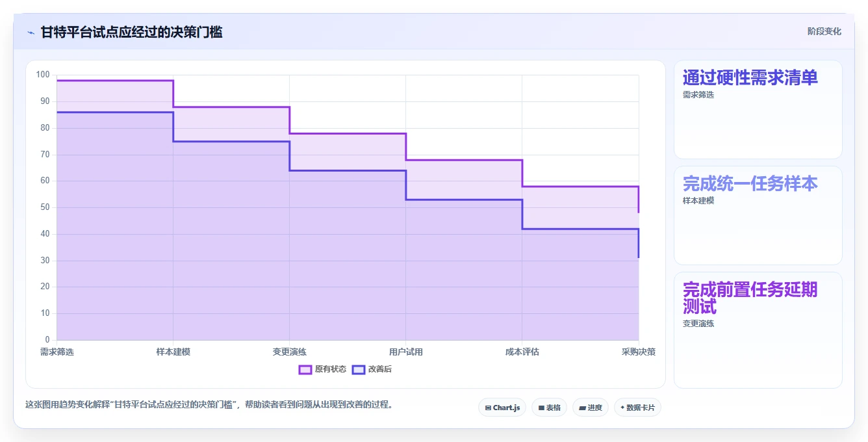868x442 pixels.
Task: Click the icon inside the 表格 tag
Action: click(541, 408)
